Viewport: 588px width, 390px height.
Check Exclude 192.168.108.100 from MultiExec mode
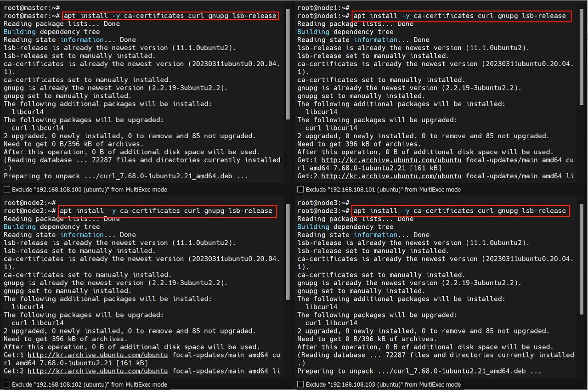point(7,189)
